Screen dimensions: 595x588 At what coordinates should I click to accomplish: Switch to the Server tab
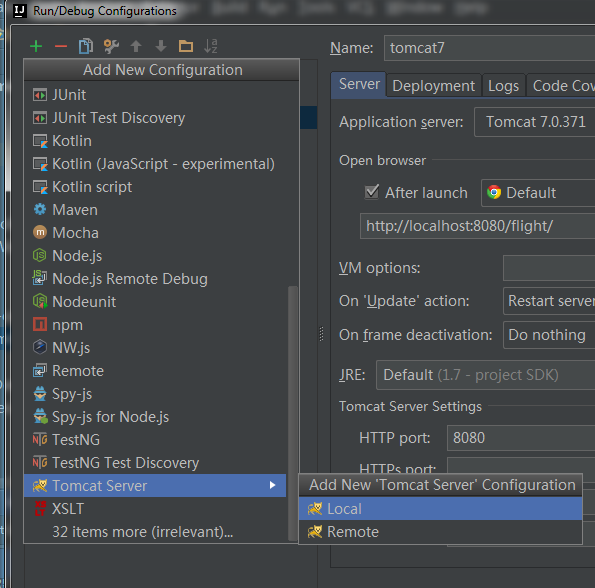pos(359,85)
